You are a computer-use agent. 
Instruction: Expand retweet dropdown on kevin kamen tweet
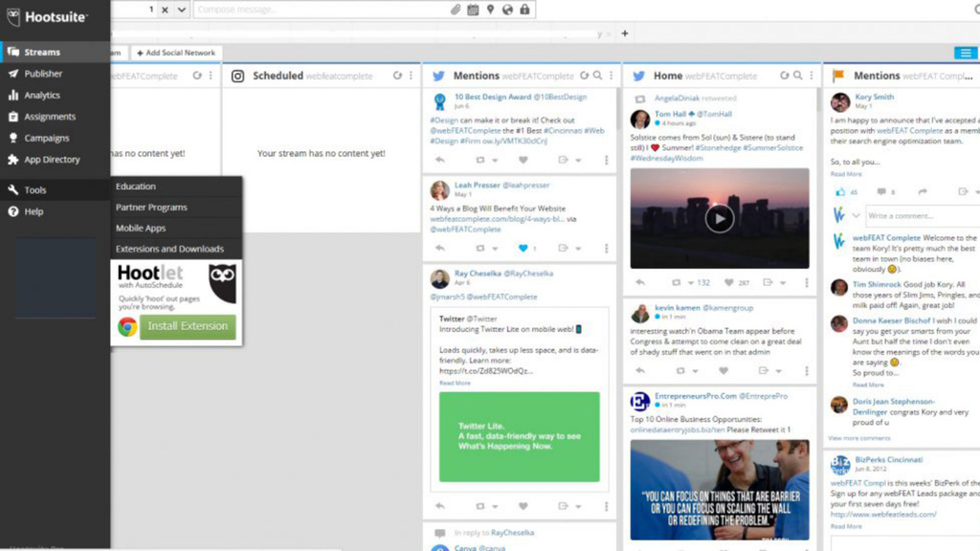[696, 371]
